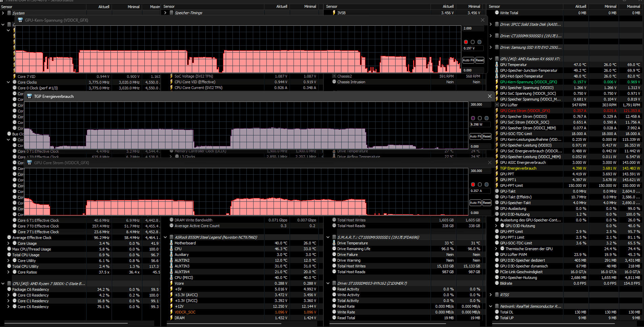Click the 300.000 maximum field in TGP Energieverbrauch graph

coord(480,105)
